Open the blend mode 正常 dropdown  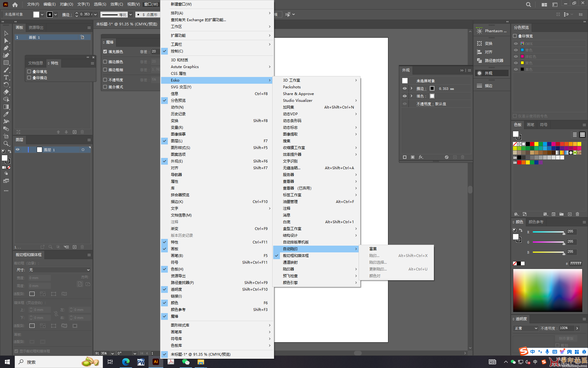[526, 328]
